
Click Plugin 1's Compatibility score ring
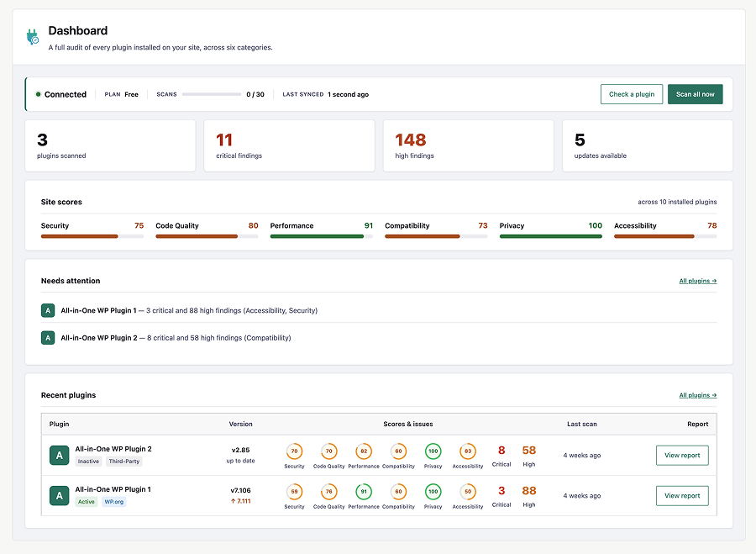coord(398,492)
